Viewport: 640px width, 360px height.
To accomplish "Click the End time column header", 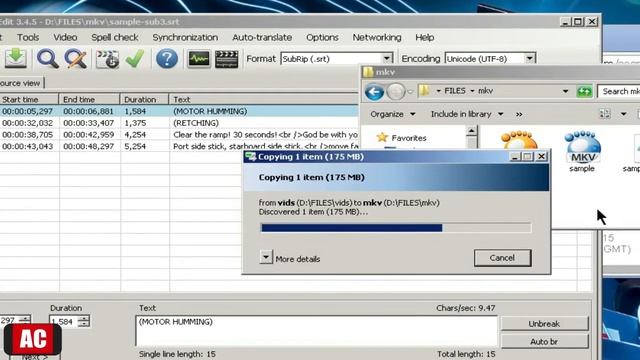I will (89, 99).
